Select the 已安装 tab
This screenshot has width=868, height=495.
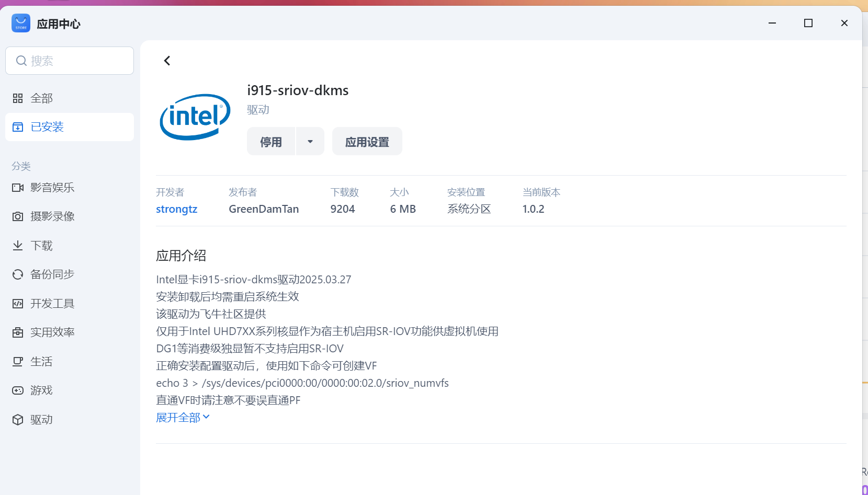pyautogui.click(x=70, y=127)
